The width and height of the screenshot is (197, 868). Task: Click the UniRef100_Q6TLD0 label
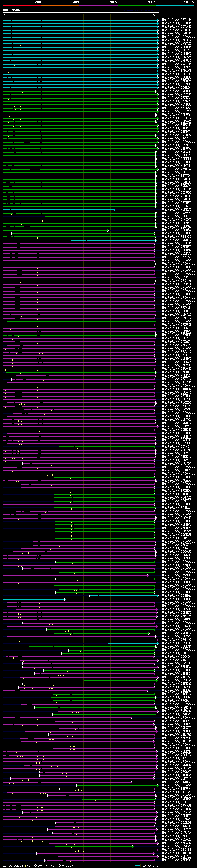(x=177, y=243)
